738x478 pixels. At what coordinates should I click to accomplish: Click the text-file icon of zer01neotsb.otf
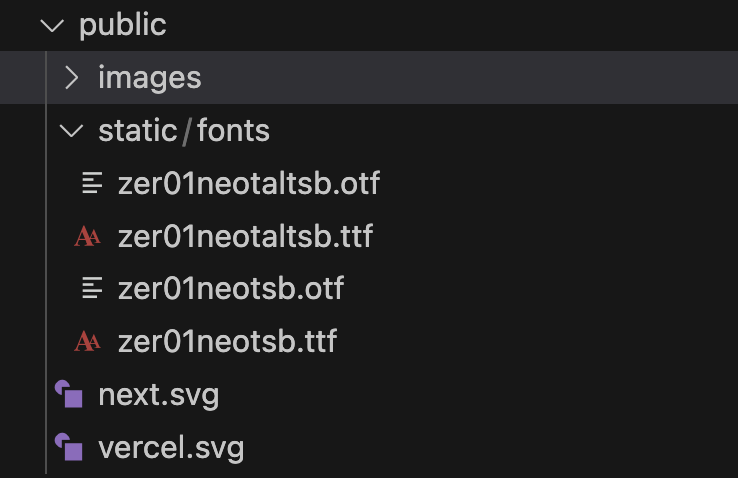(92, 288)
